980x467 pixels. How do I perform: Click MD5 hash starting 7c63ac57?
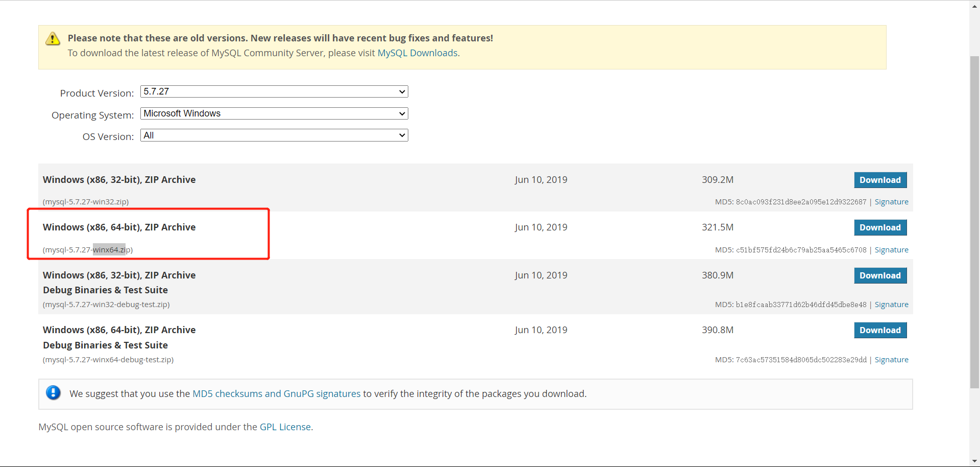[801, 360]
